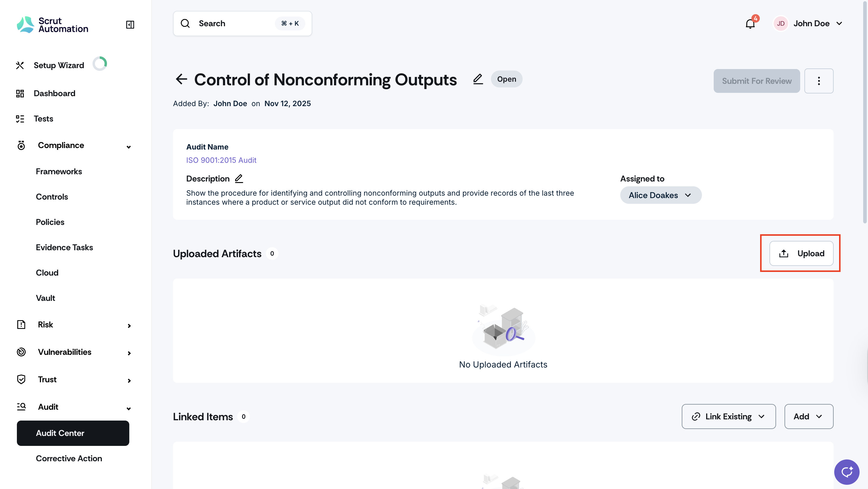Open the Add dropdown
This screenshot has width=868, height=489.
809,417
